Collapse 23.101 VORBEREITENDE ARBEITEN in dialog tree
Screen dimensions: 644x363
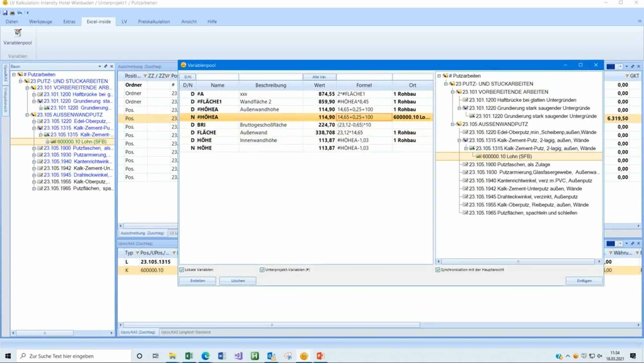[453, 92]
